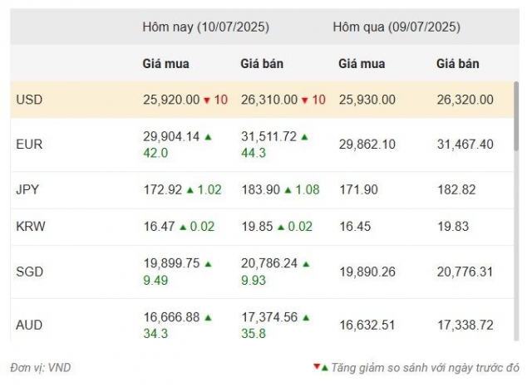The image size is (532, 392).
Task: Click SGD yesterday selling price 20,776.31
Action: [465, 272]
